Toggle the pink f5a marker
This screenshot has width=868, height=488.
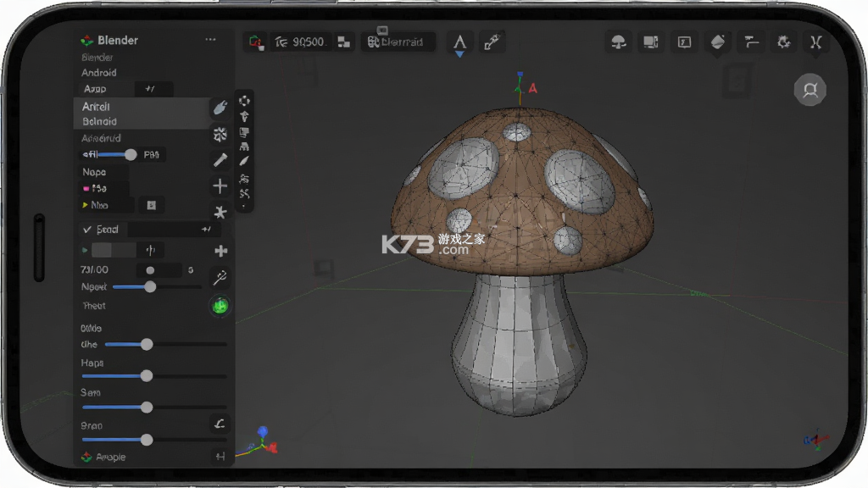(x=86, y=189)
